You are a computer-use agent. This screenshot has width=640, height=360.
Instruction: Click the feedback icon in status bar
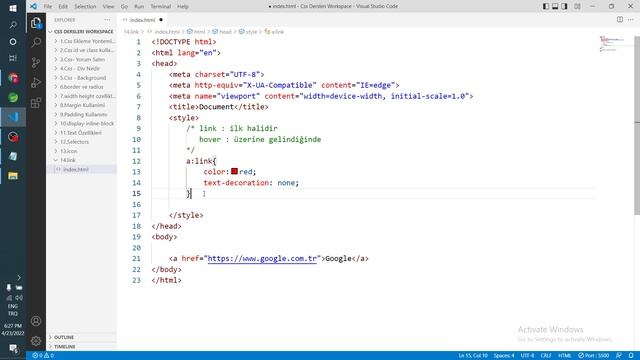pos(619,356)
